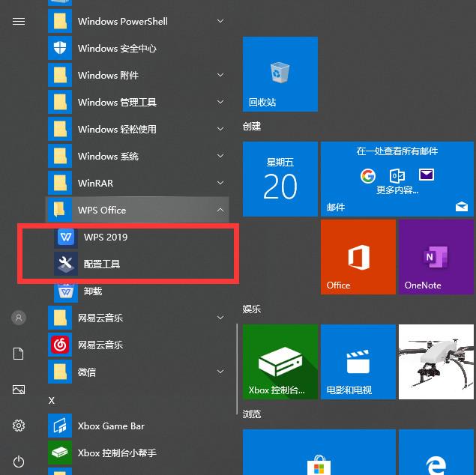Click the 微信 folder label

click(x=87, y=372)
